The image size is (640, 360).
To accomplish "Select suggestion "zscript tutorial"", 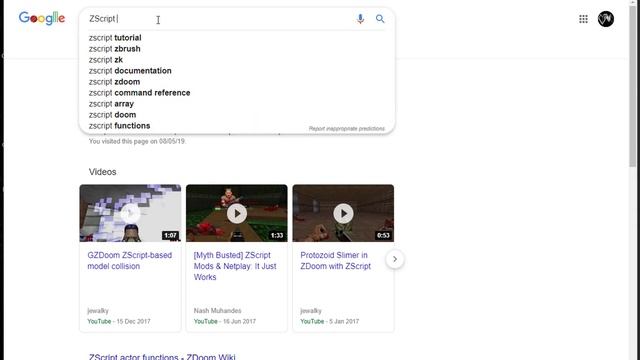I will (x=115, y=38).
